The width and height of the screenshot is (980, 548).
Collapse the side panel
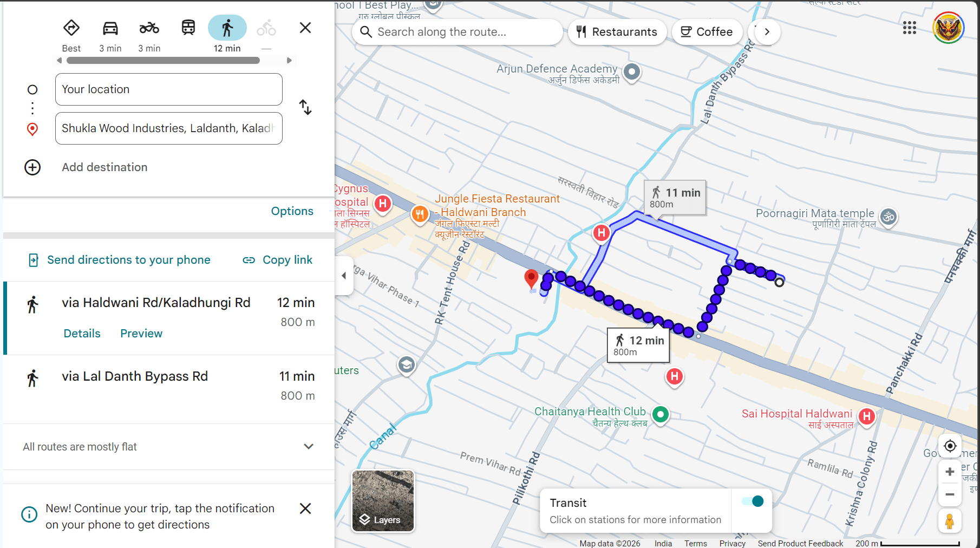point(344,276)
